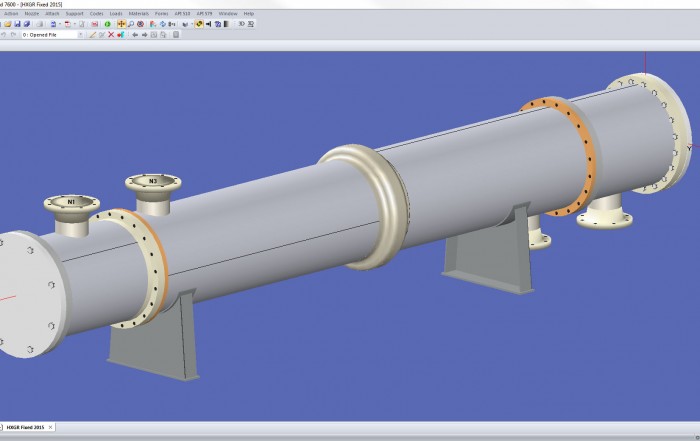The width and height of the screenshot is (700, 441).
Task: Open the arrow beside the PDF icon
Action: coord(75,24)
